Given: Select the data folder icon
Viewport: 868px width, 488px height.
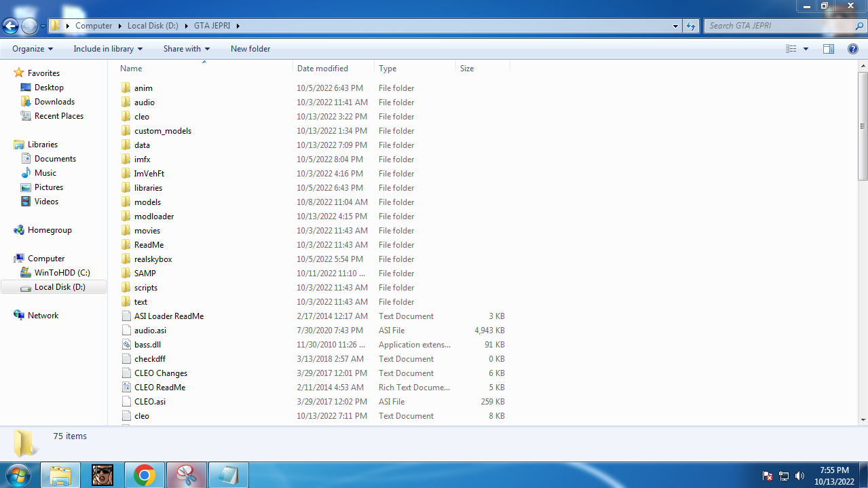Looking at the screenshot, I should (126, 145).
